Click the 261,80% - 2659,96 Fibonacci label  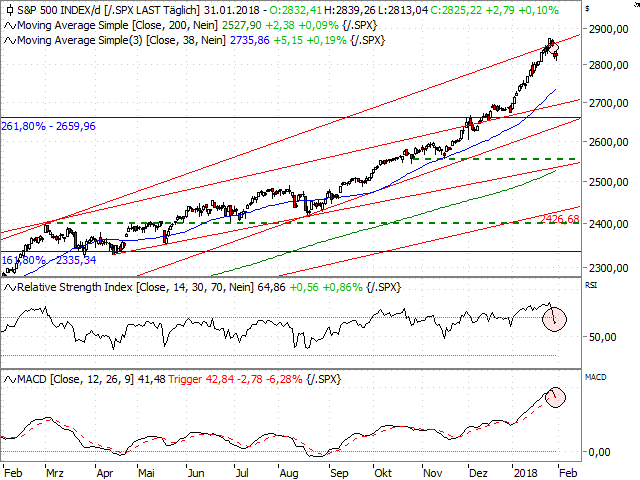(x=49, y=126)
